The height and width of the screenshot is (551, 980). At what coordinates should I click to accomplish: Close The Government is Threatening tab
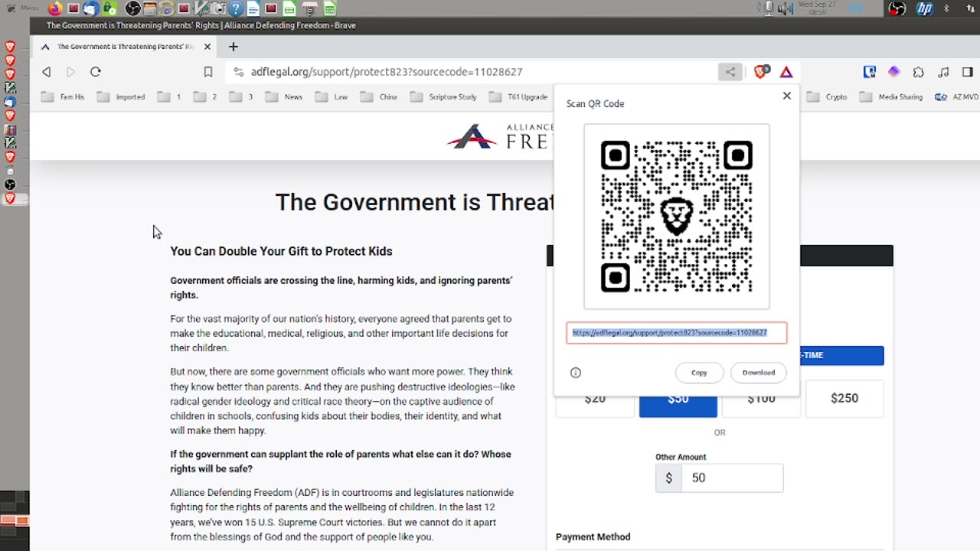pos(207,47)
